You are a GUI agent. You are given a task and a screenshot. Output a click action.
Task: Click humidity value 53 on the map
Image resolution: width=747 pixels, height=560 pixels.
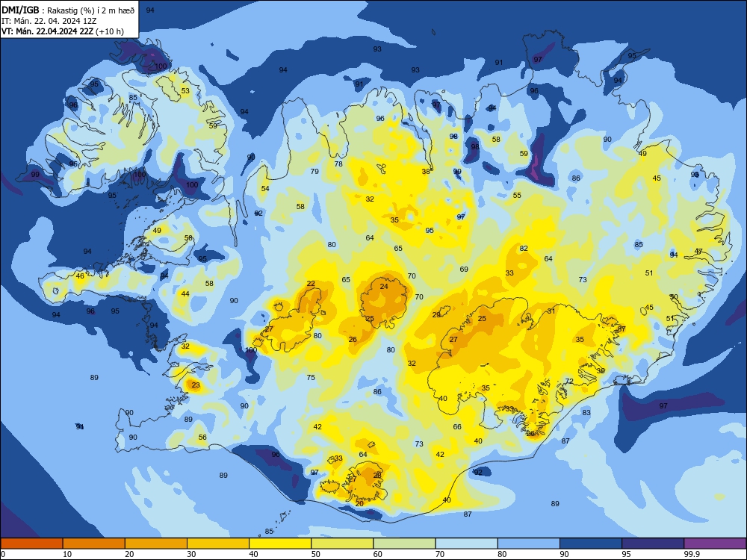[185, 90]
